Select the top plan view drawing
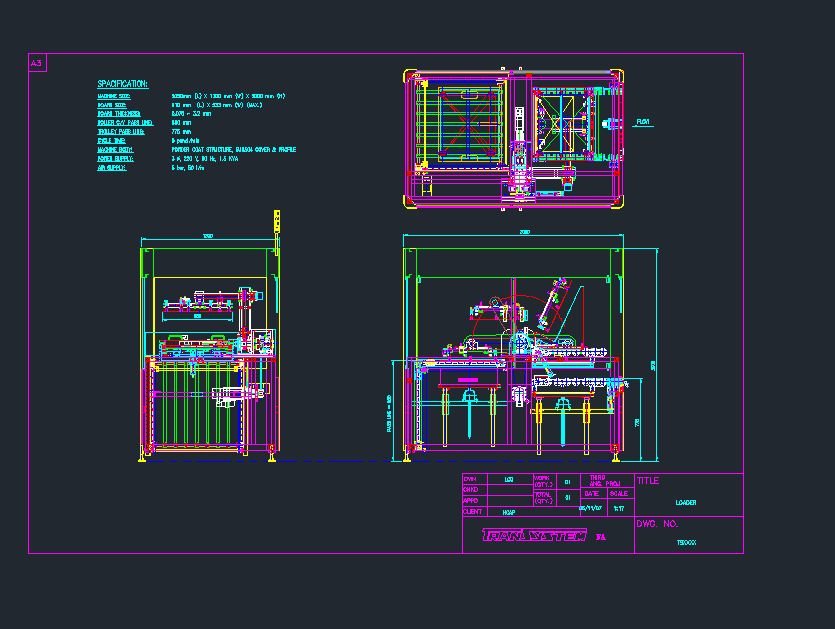 [510, 138]
